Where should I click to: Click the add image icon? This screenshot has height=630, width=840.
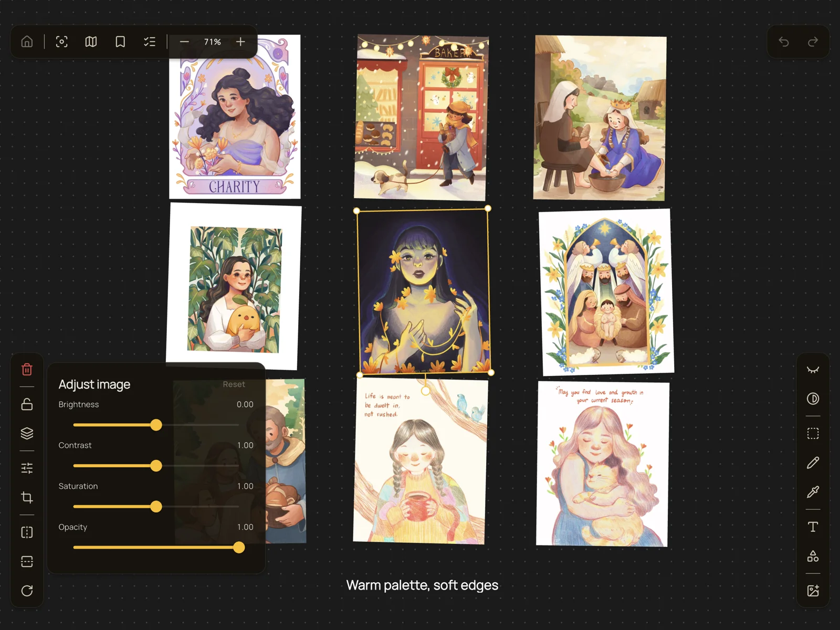(813, 591)
